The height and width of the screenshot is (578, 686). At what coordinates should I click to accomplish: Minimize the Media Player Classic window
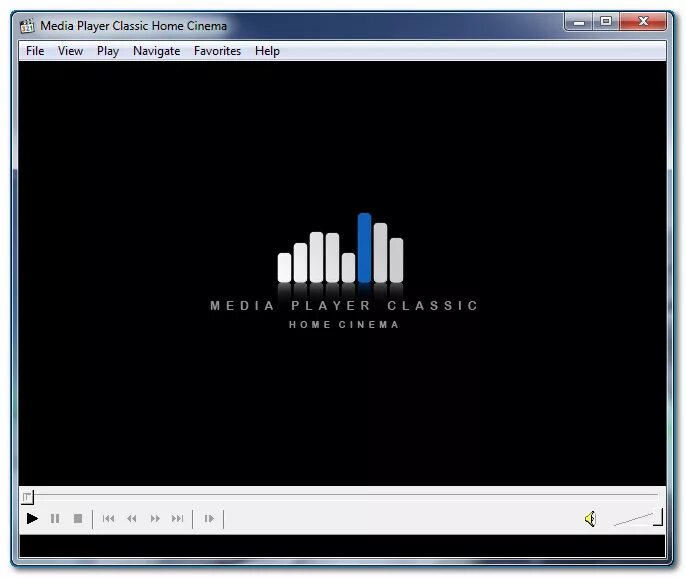coord(579,21)
